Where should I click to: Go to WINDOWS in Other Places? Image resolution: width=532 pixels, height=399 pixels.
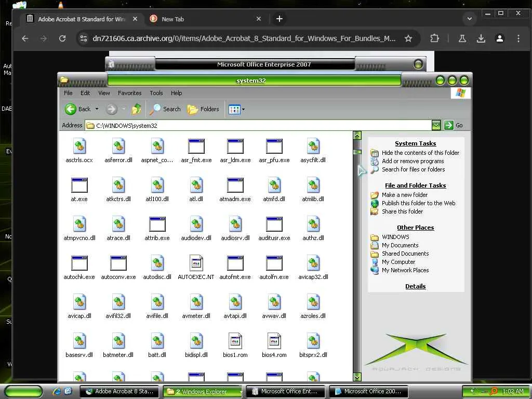(x=395, y=237)
